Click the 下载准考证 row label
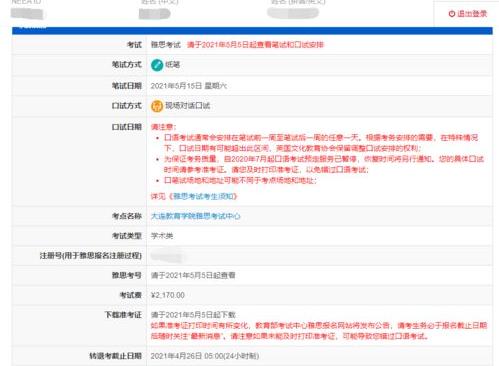Image resolution: width=499 pixels, height=366 pixels. pyautogui.click(x=123, y=315)
